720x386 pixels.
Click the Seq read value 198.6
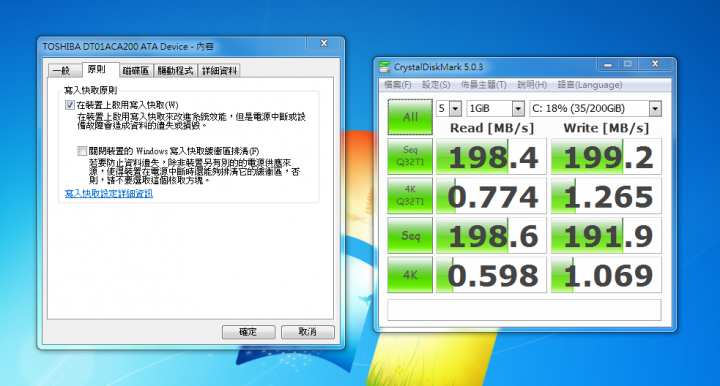tap(491, 235)
